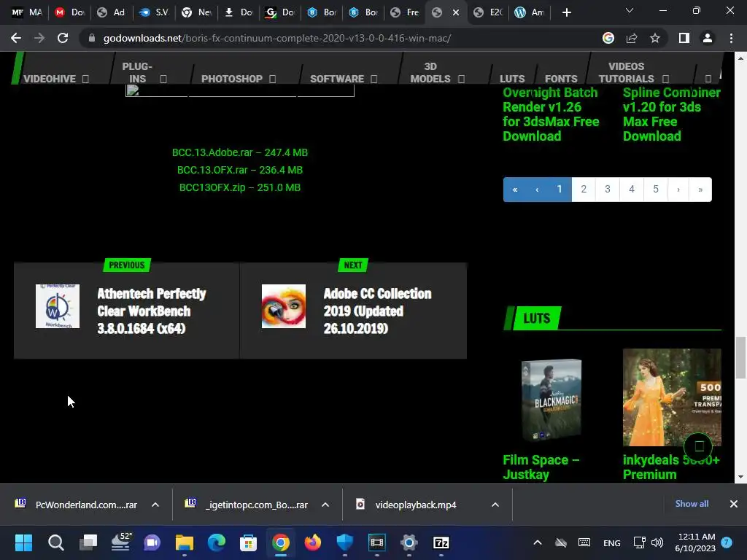Close the downloads bar
The height and width of the screenshot is (560, 747).
pyautogui.click(x=734, y=504)
